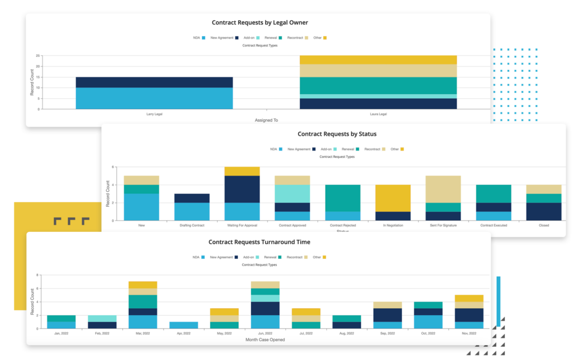Click the 'Jun, 2022' bar in Turnaround chart
The width and height of the screenshot is (588, 364).
click(266, 304)
